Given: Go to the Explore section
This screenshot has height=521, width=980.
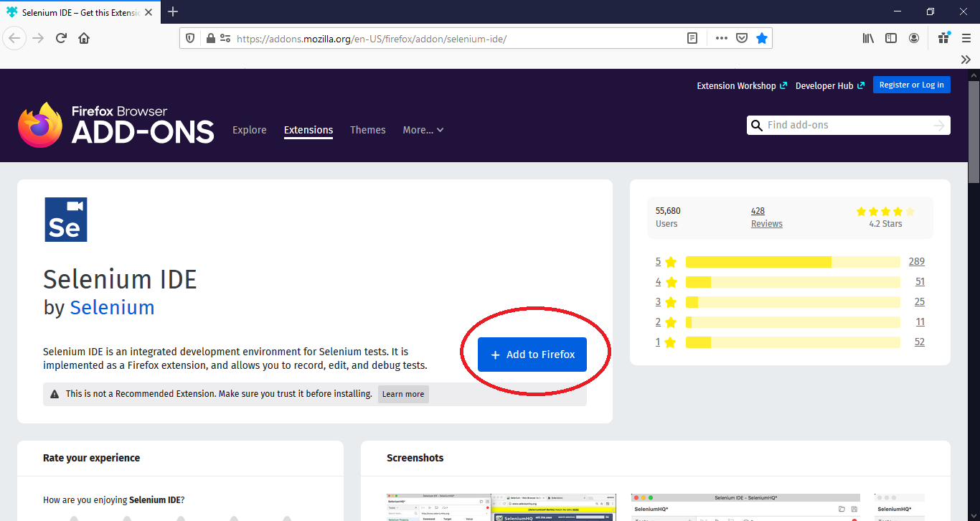Looking at the screenshot, I should tap(250, 130).
